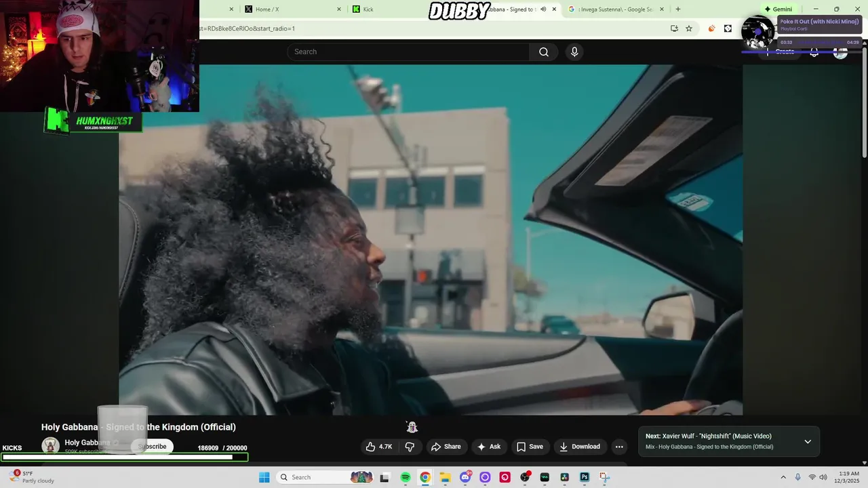Image resolution: width=868 pixels, height=488 pixels.
Task: Click the black-white extension icon in toolbar
Action: (728, 28)
